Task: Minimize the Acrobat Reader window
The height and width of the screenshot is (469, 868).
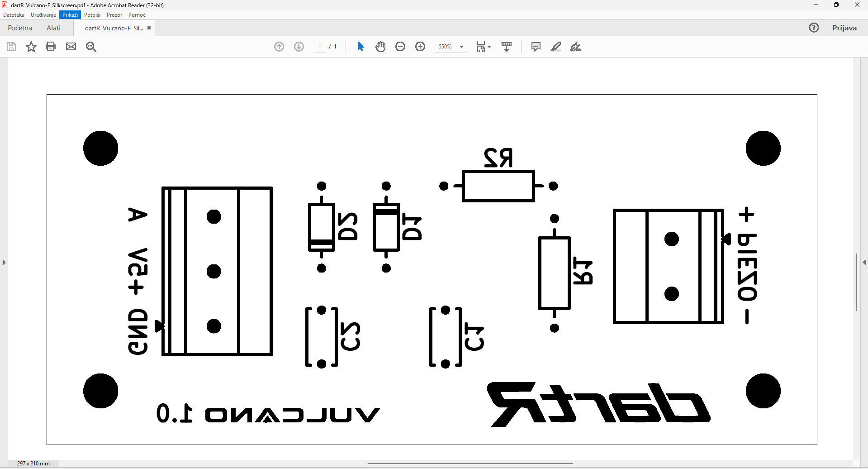Action: coord(816,5)
